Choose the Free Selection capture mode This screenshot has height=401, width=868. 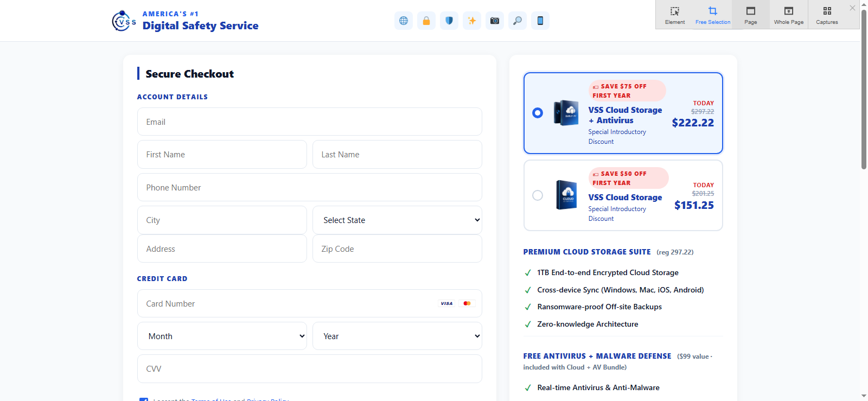tap(713, 15)
